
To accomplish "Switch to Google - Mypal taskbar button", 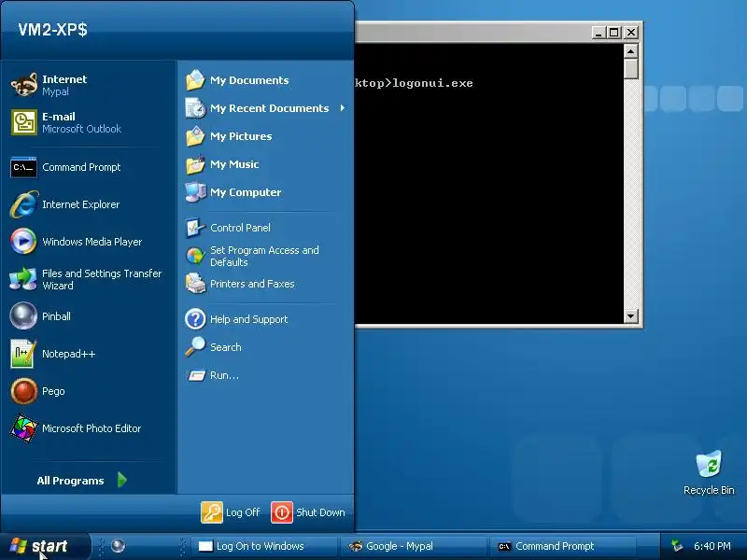I will (414, 546).
